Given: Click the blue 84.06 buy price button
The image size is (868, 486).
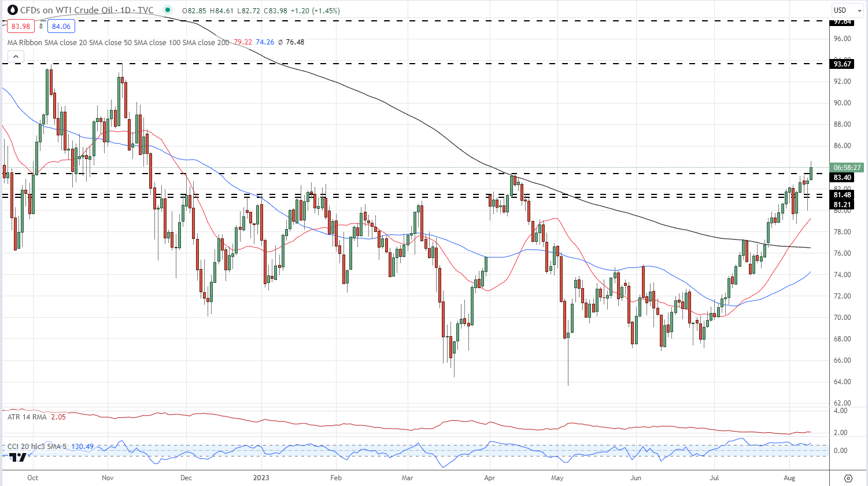Looking at the screenshot, I should tap(61, 26).
